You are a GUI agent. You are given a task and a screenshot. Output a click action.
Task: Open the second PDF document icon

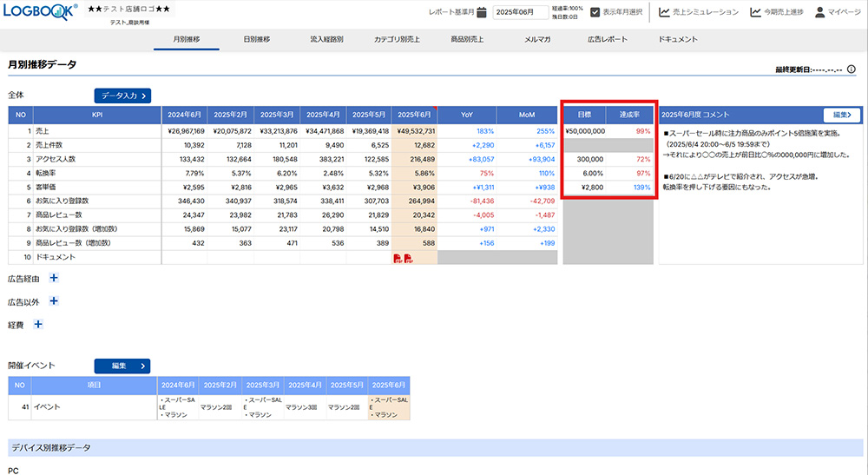406,258
